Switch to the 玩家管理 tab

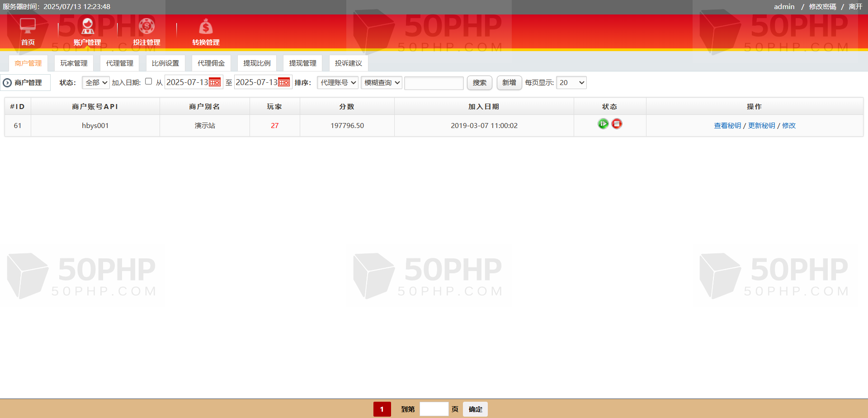74,63
